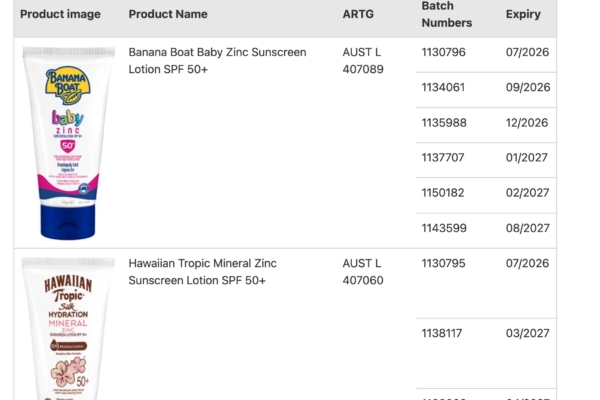This screenshot has width=600, height=400.
Task: Click the Batch Numbers column header
Action: [x=445, y=14]
